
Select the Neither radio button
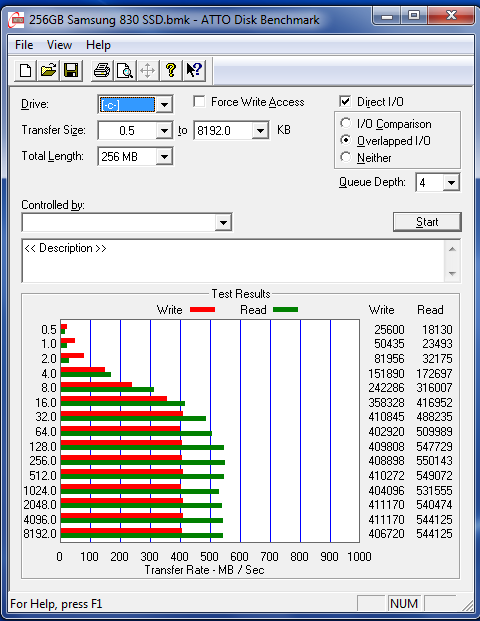coord(345,157)
